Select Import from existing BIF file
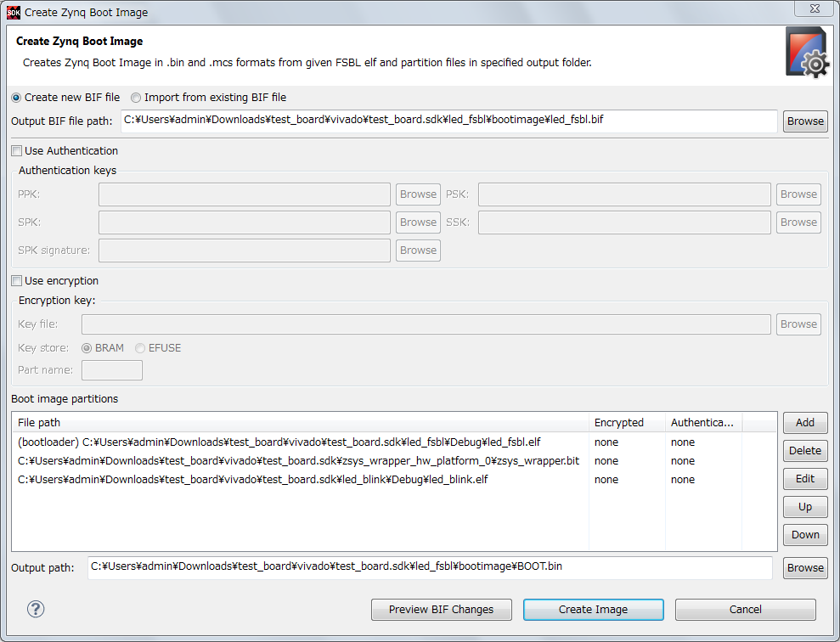The width and height of the screenshot is (840, 642). click(x=136, y=98)
